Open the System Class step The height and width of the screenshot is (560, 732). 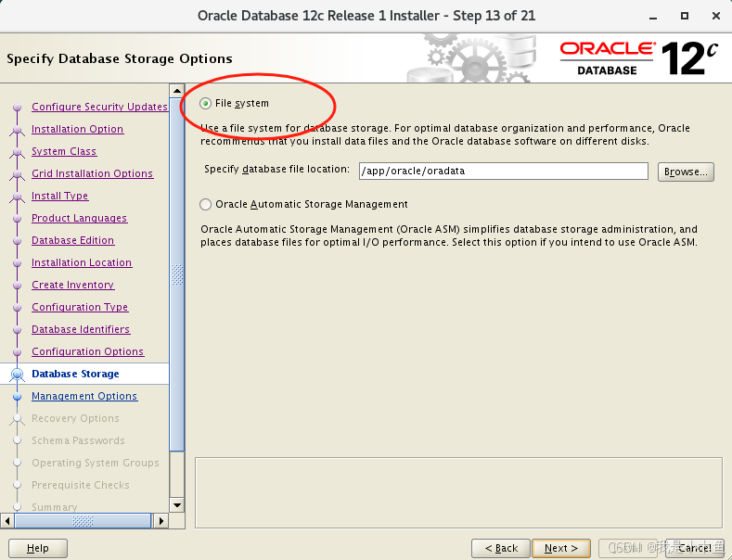coord(64,152)
